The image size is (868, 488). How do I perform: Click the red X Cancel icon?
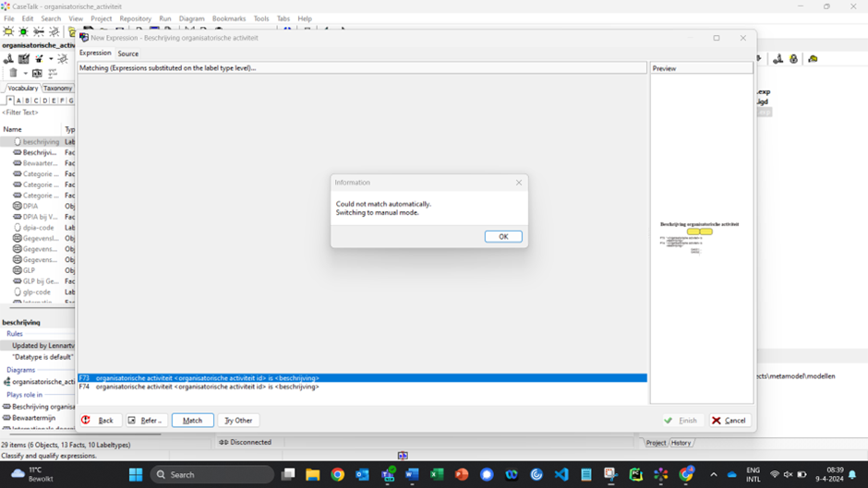coord(717,421)
